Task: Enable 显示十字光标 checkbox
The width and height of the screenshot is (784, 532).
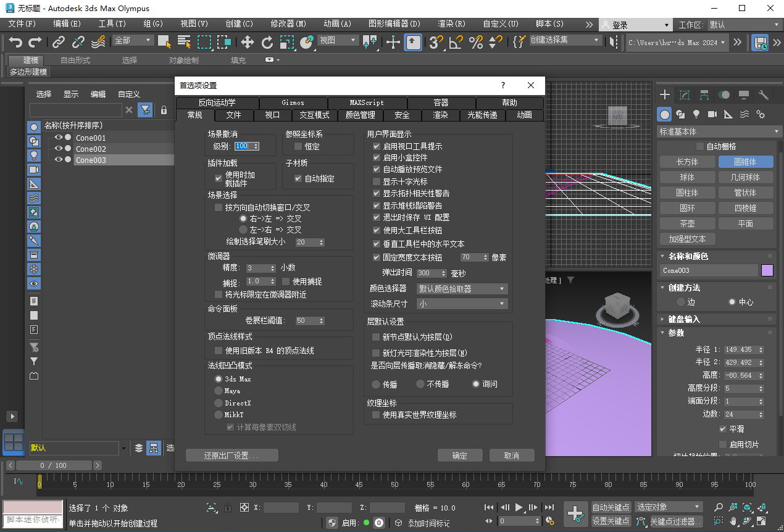Action: click(377, 181)
